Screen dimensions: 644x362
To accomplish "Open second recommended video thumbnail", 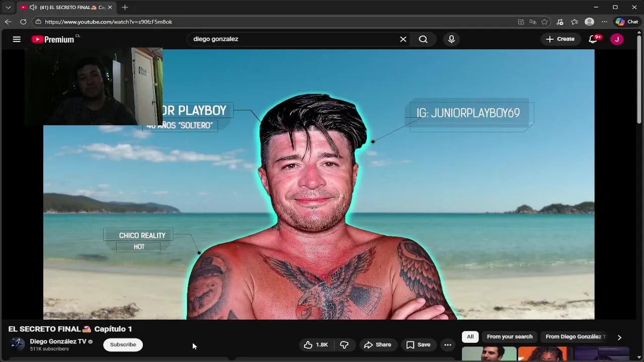I will click(x=545, y=354).
